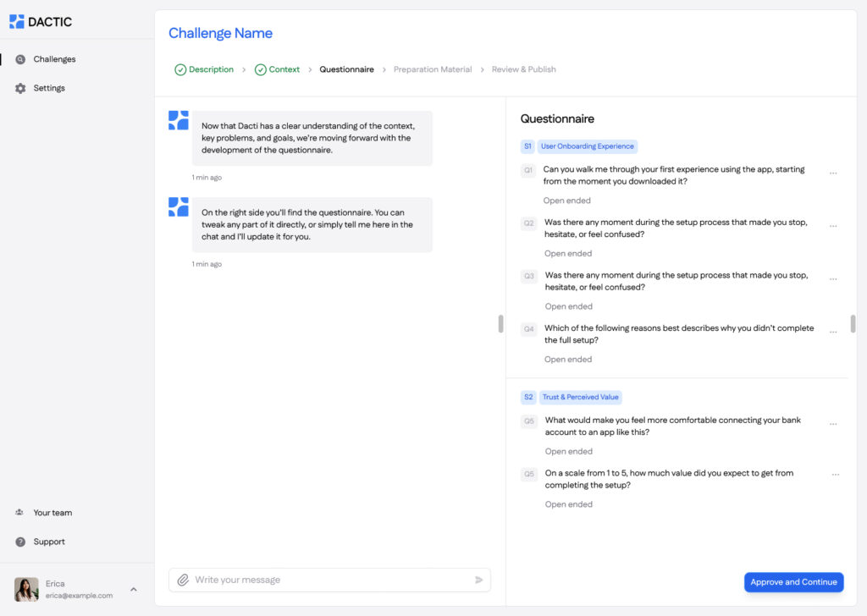
Task: Collapse the account menu chevron near Erica
Action: coord(132,589)
